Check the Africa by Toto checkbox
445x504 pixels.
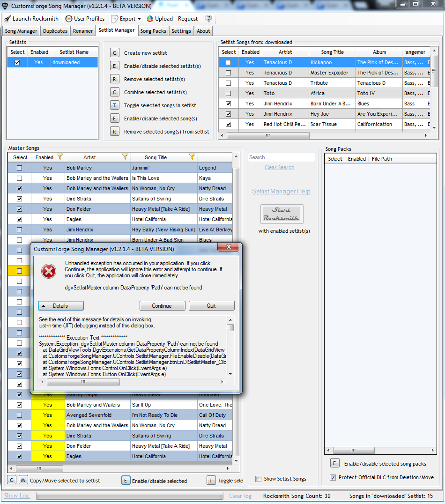tap(228, 93)
